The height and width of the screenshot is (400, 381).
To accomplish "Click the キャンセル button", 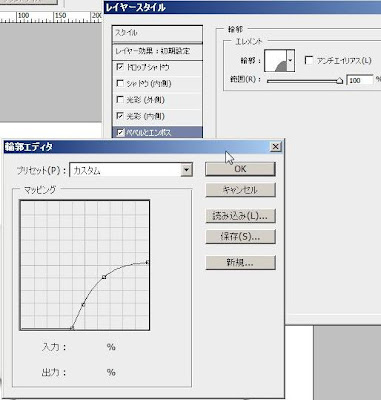I will coord(240,190).
